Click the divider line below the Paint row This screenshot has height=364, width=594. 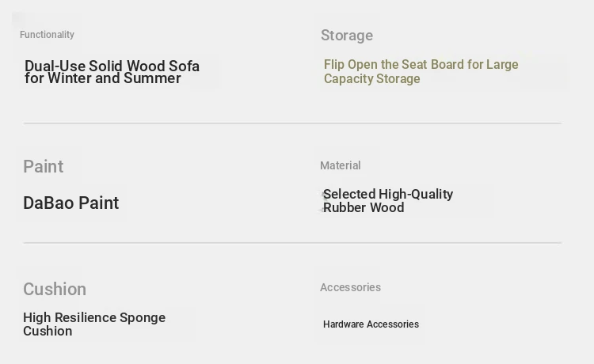tap(292, 243)
